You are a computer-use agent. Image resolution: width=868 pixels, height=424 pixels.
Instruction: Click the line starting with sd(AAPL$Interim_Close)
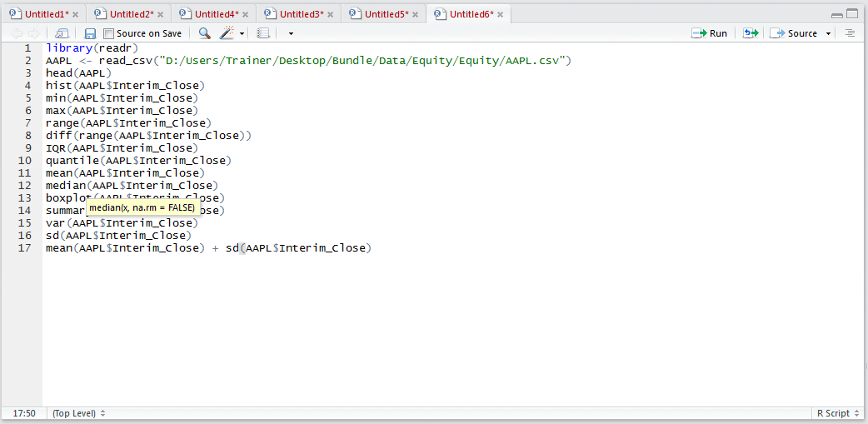tap(119, 236)
